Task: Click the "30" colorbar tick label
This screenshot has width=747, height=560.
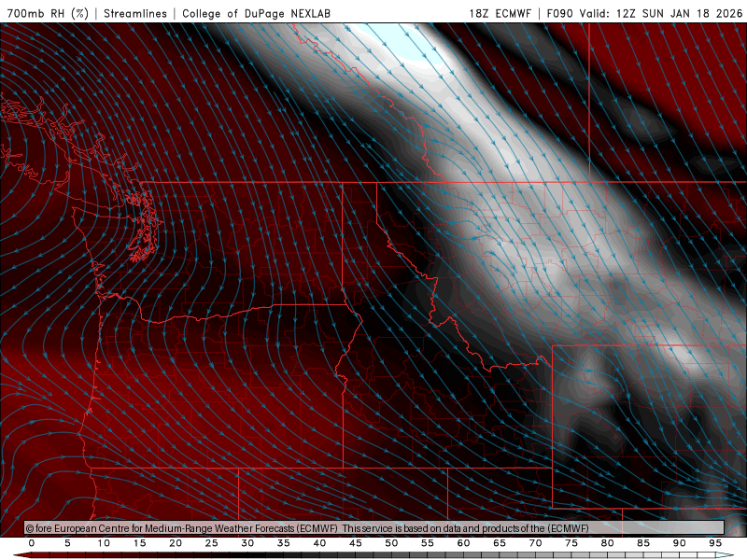Action: (247, 543)
